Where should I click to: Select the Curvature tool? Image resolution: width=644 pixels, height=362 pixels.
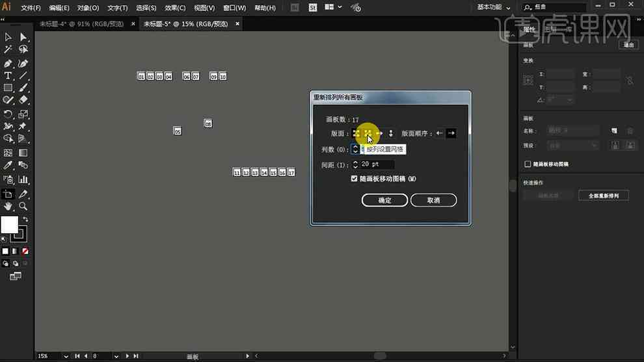point(23,64)
